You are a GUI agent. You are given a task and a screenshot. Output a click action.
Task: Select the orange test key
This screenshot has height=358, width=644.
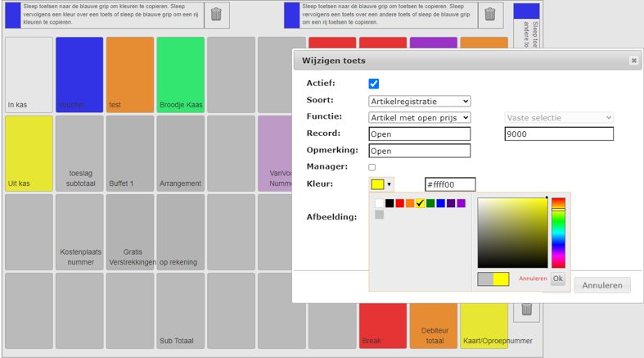tap(130, 75)
